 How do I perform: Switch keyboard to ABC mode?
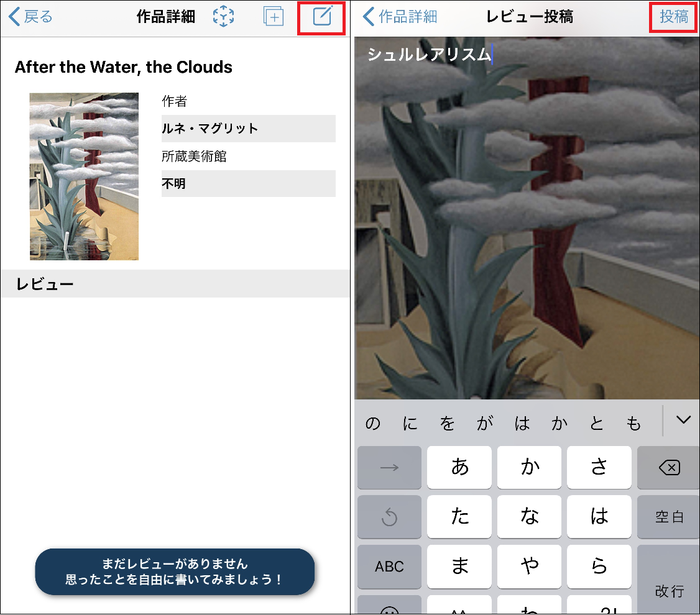click(x=389, y=567)
